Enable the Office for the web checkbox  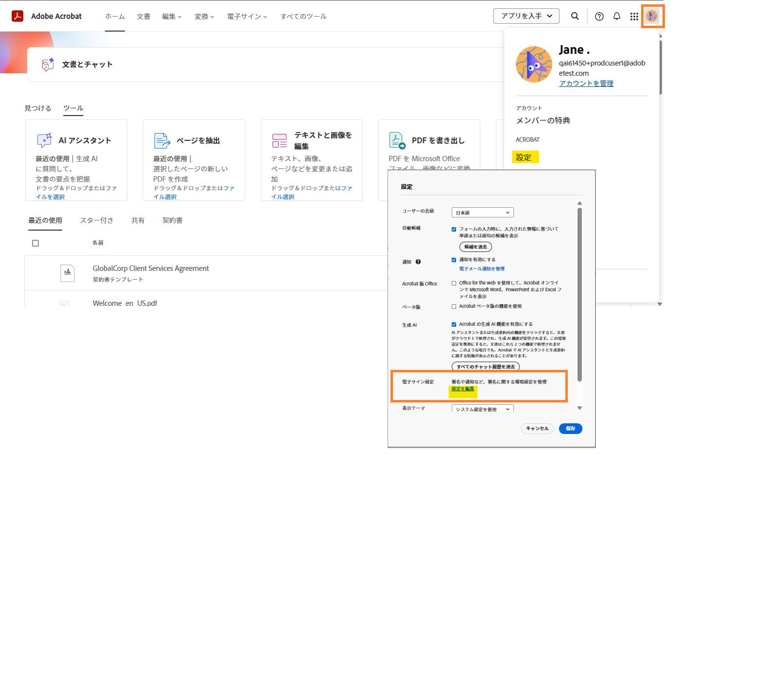coord(454,283)
